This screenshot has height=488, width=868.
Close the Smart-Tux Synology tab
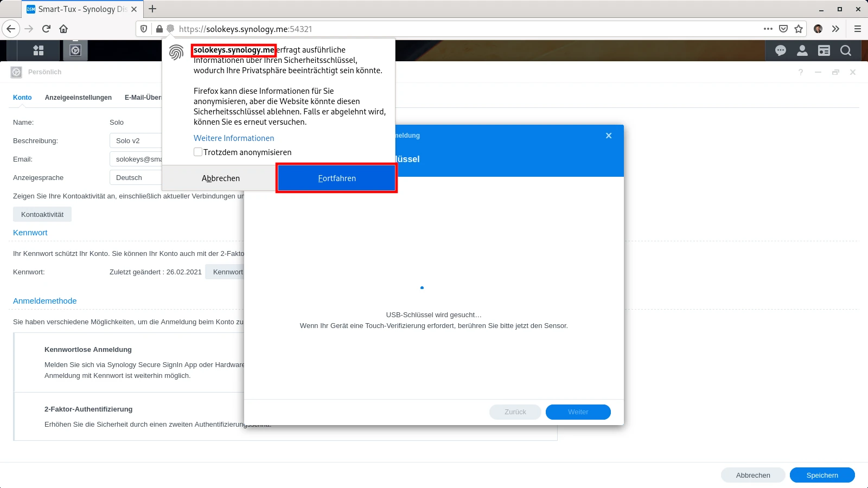pos(134,9)
